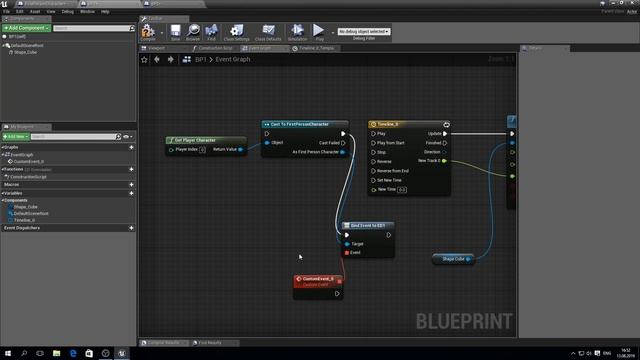Open the File menu

7,12
